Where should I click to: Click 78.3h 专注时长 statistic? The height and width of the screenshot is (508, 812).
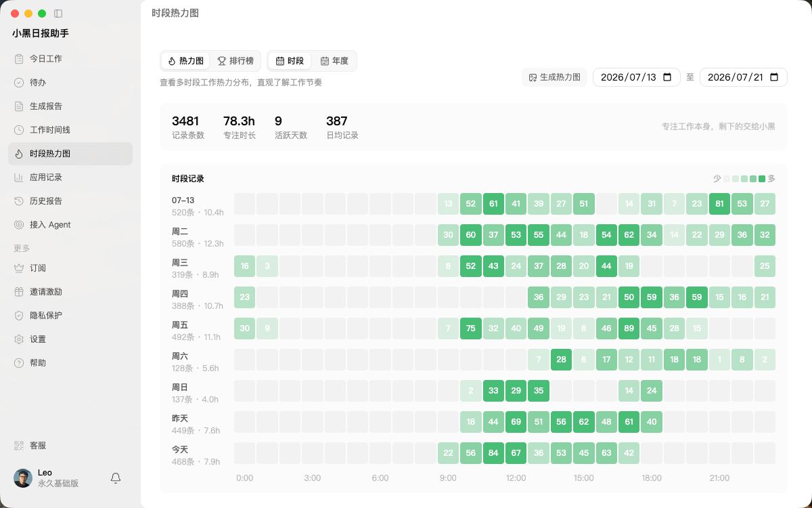pos(240,127)
